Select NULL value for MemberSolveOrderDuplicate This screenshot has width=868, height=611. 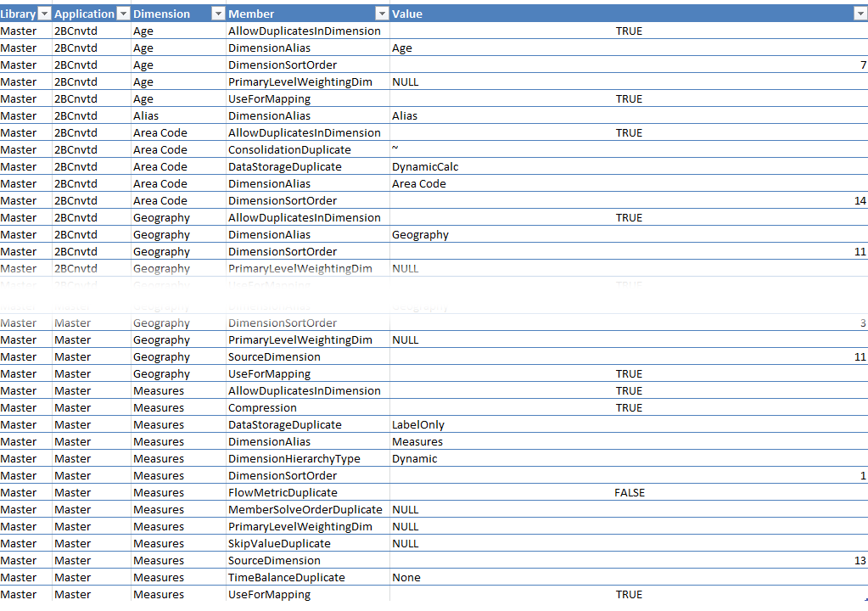pyautogui.click(x=629, y=510)
